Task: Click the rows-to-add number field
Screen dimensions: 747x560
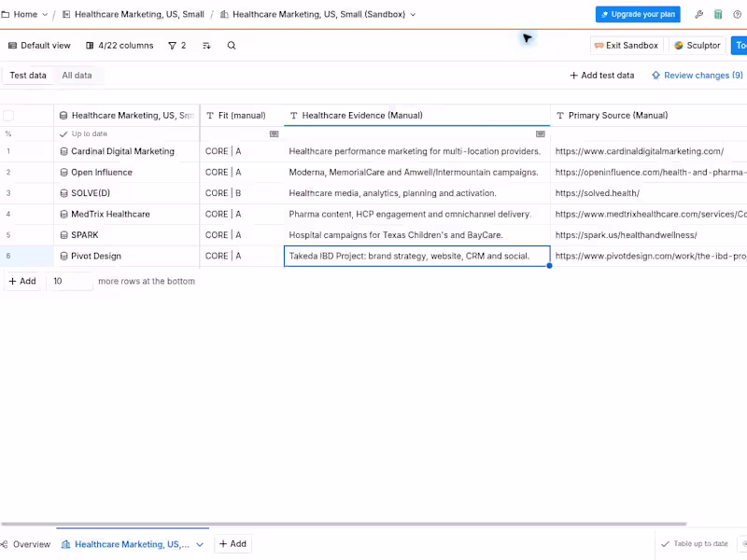Action: pyautogui.click(x=69, y=281)
